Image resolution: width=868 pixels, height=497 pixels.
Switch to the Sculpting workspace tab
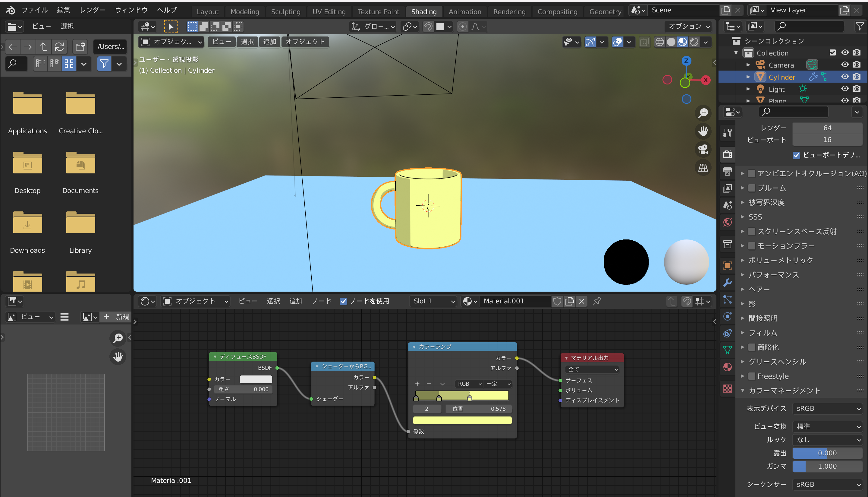[x=285, y=11]
